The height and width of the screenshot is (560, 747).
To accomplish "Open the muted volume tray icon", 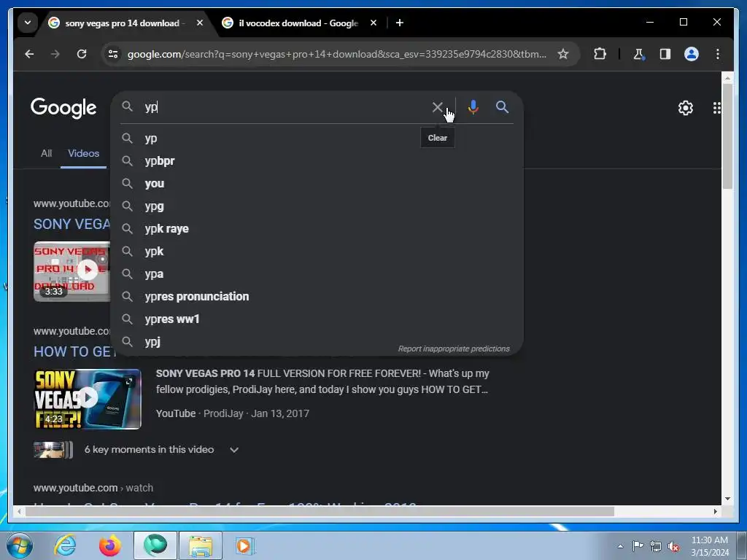I will [x=673, y=546].
